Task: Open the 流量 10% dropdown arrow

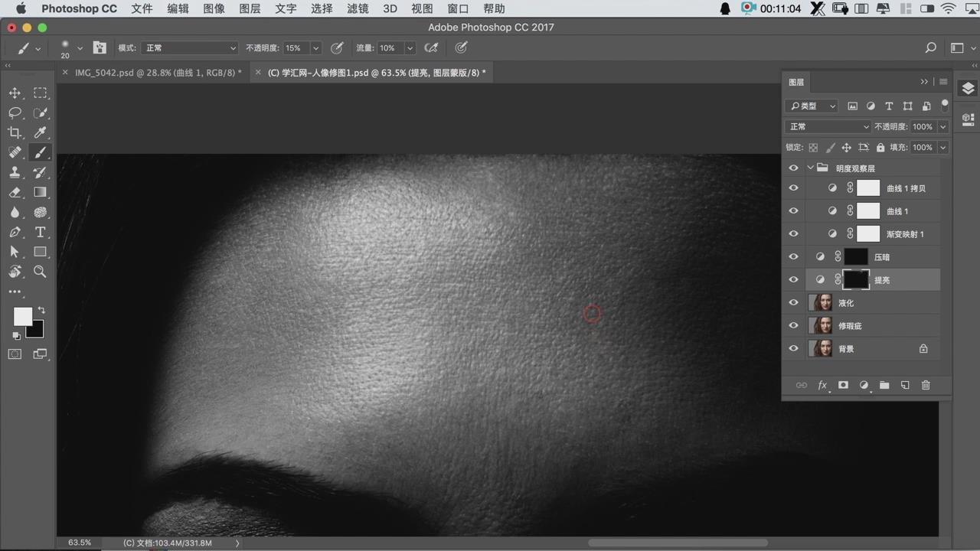Action: pyautogui.click(x=410, y=47)
